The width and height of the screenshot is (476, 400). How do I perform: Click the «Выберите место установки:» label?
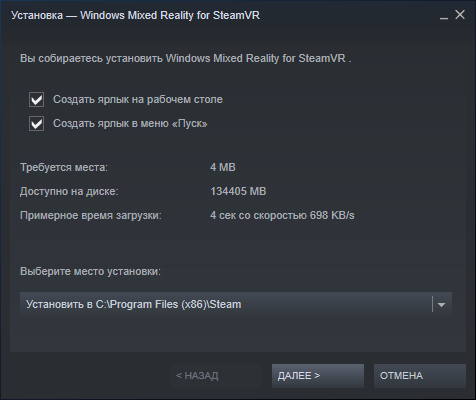tap(90, 271)
